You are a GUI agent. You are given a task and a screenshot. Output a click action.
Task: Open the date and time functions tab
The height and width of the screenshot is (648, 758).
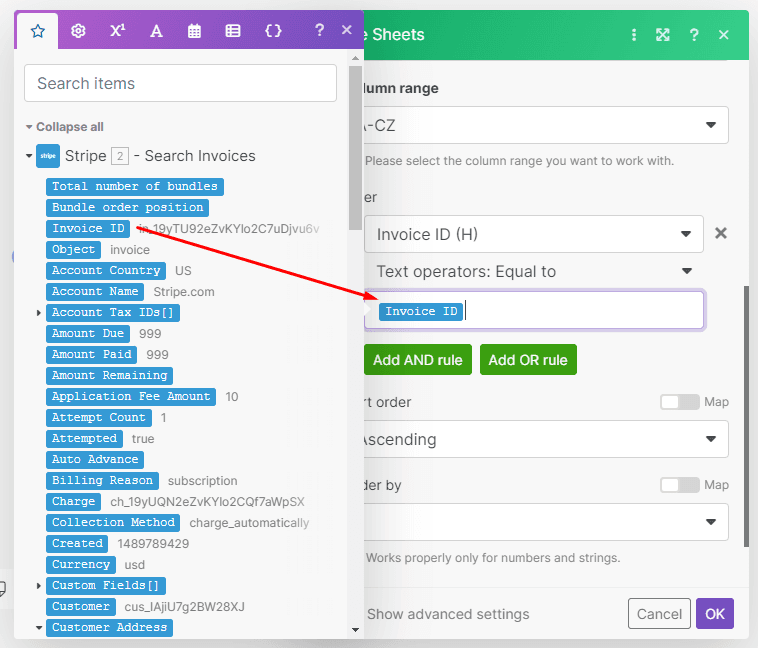click(x=195, y=31)
